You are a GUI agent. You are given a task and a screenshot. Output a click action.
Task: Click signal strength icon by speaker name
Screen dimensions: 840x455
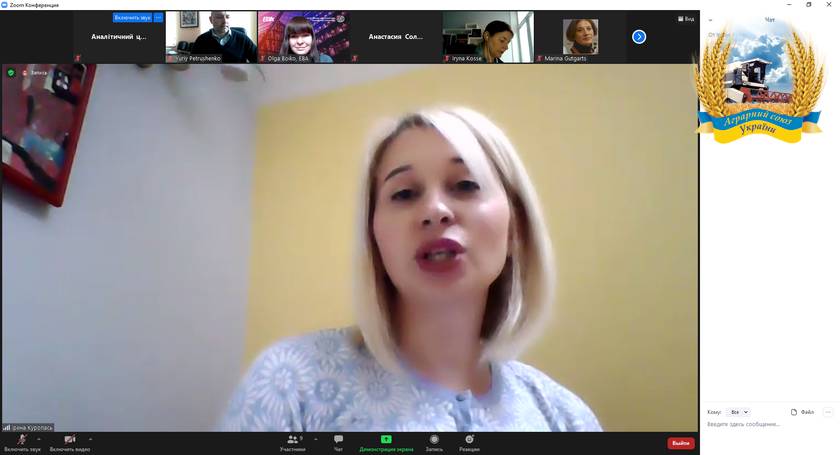7,428
